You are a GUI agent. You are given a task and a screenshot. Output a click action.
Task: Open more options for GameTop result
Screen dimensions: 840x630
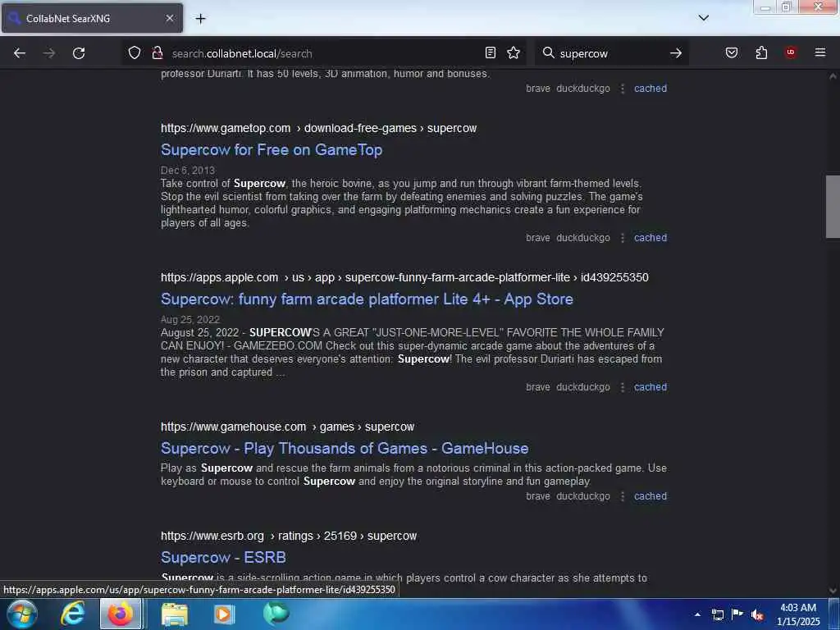click(623, 238)
